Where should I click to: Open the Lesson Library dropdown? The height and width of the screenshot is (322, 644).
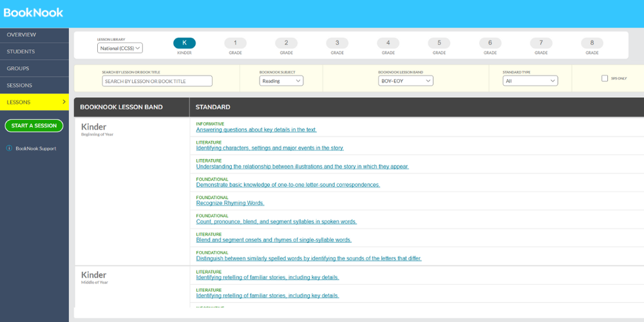(120, 48)
